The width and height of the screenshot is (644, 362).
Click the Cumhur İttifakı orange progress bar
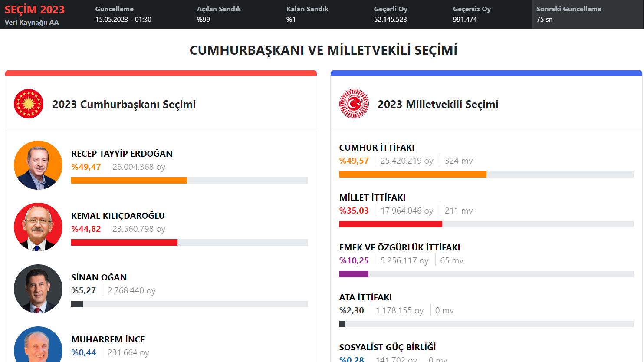[x=413, y=174]
